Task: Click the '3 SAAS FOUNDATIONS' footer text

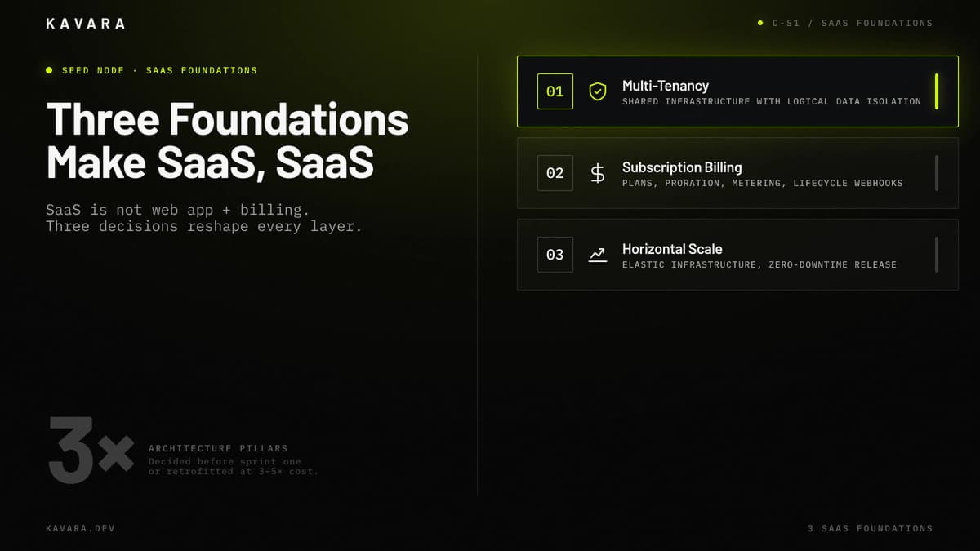Action: click(x=870, y=529)
